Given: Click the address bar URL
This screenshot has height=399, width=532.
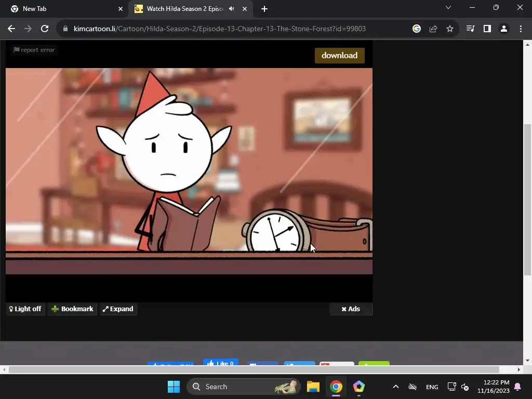Looking at the screenshot, I should pos(220,29).
